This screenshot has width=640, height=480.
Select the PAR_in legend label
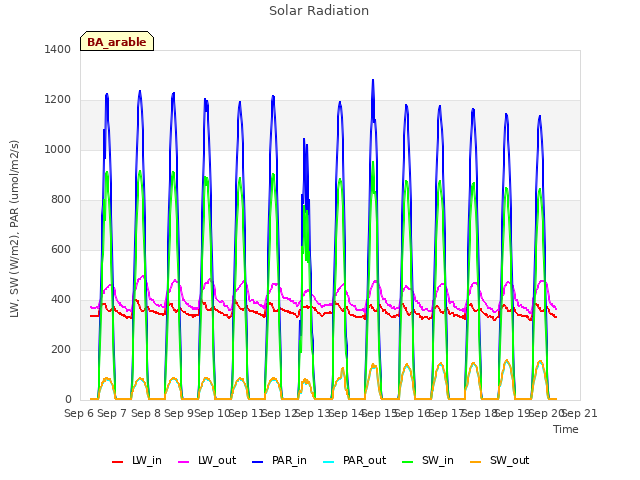(x=289, y=460)
